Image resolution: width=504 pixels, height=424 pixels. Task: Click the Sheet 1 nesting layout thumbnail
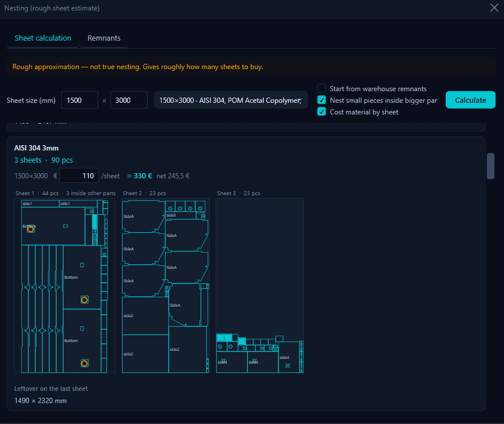point(65,286)
